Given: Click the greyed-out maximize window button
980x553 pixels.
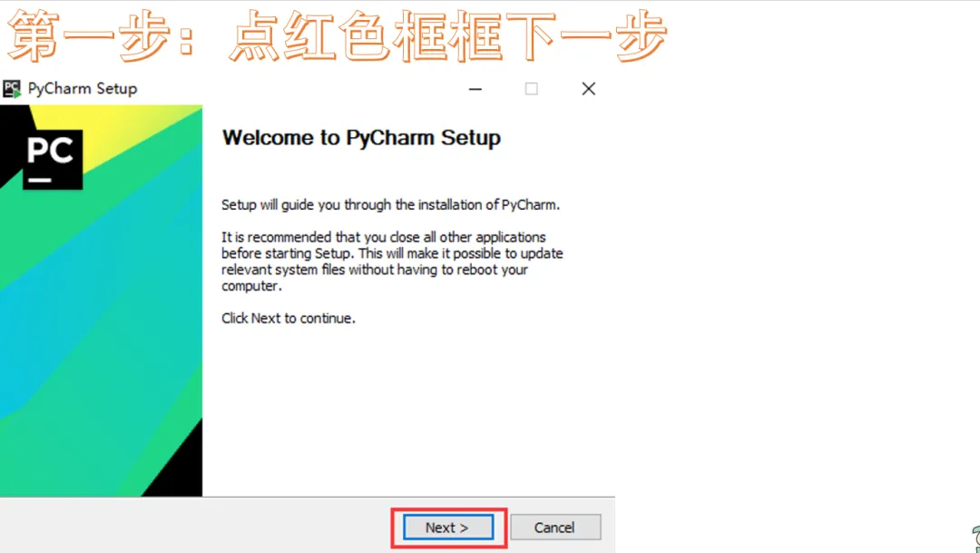Looking at the screenshot, I should (x=531, y=89).
